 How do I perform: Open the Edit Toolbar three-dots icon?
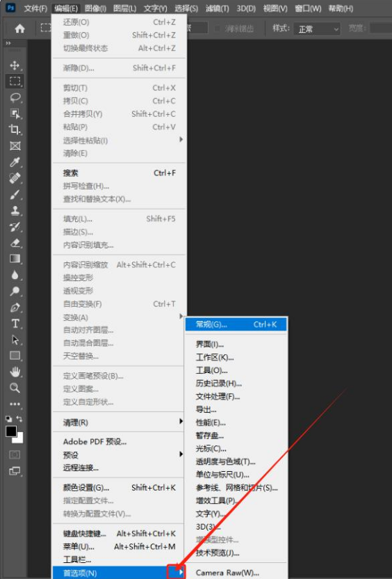coord(15,404)
